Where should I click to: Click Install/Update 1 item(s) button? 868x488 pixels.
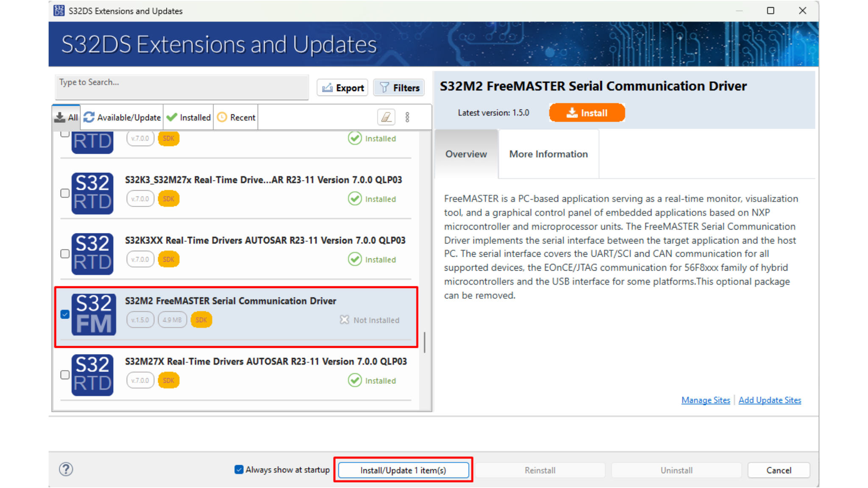(x=403, y=470)
